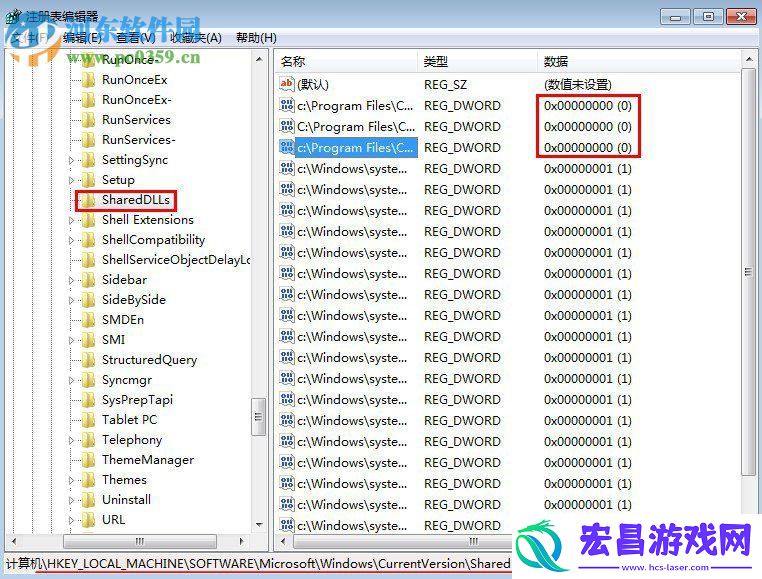Select the Telephony folder icon
This screenshot has width=762, height=579.
click(x=88, y=440)
